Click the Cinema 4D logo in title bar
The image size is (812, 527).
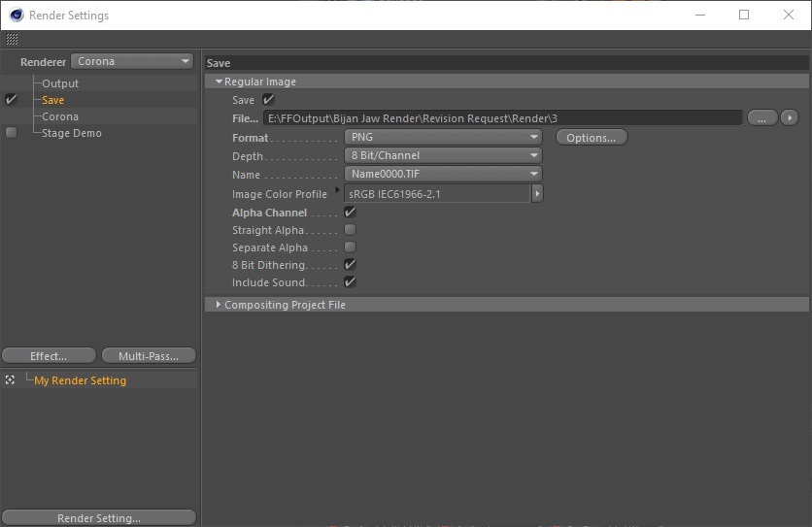point(16,15)
